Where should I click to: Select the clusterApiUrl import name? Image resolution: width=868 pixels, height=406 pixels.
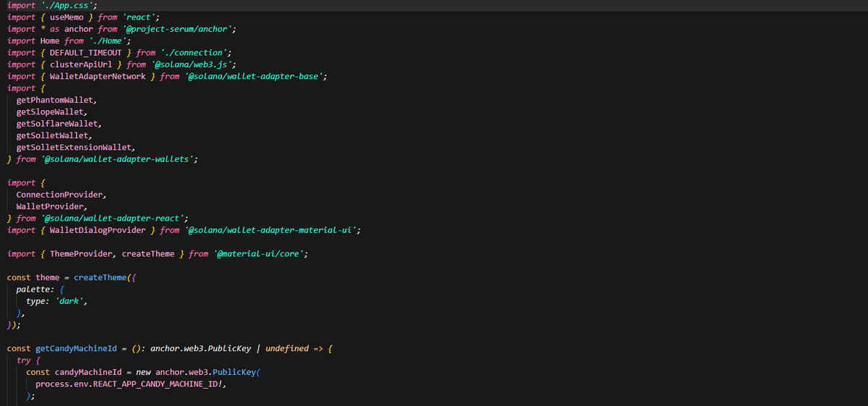[81, 64]
